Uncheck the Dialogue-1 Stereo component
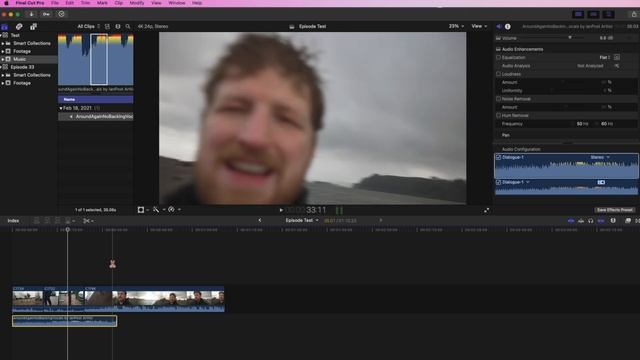This screenshot has height=360, width=640. pos(498,157)
